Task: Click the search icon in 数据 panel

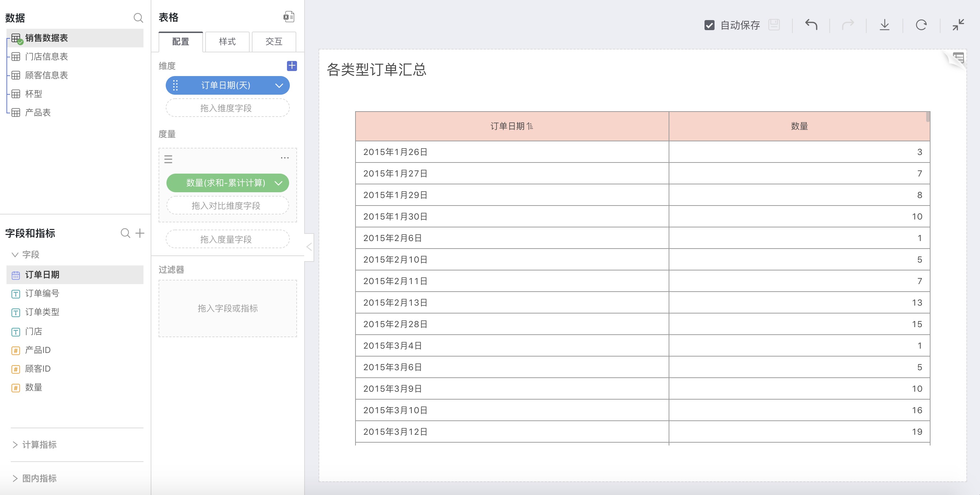Action: click(138, 18)
